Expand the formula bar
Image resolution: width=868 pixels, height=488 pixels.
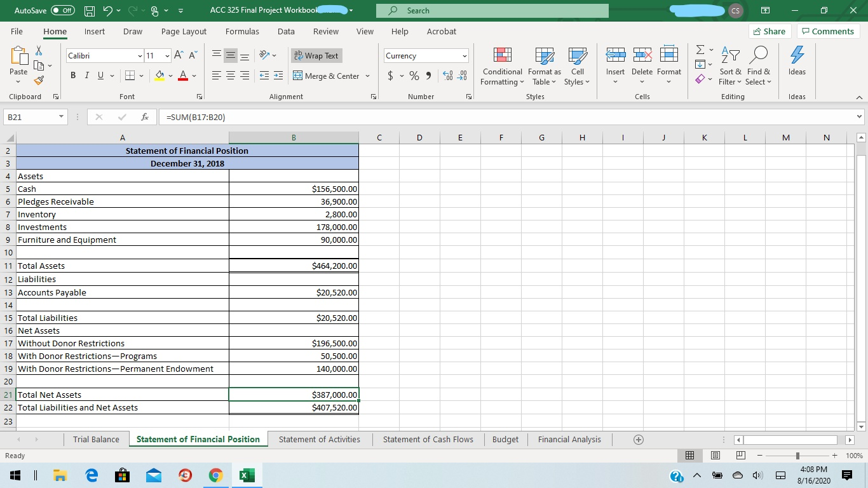tap(860, 117)
